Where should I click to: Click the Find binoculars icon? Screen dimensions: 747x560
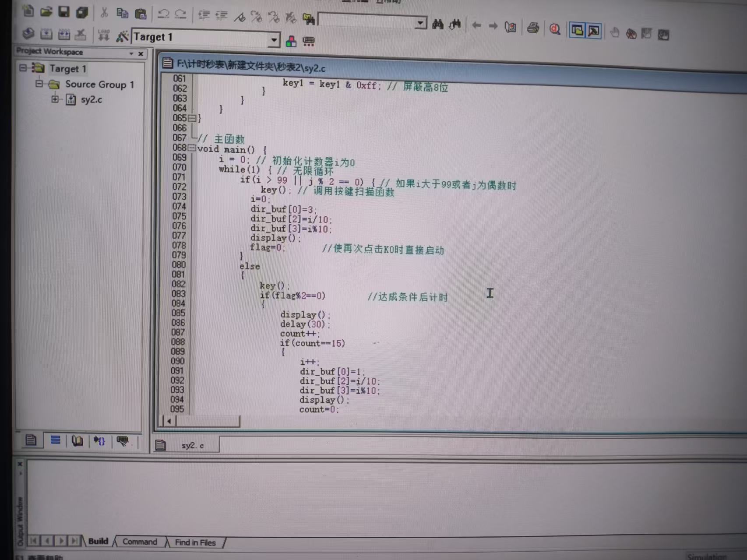[437, 24]
